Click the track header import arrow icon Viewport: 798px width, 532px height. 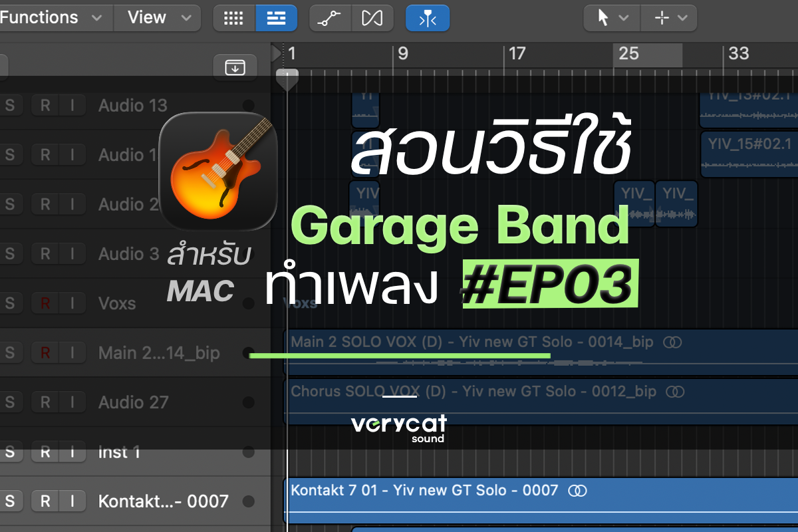(x=235, y=67)
